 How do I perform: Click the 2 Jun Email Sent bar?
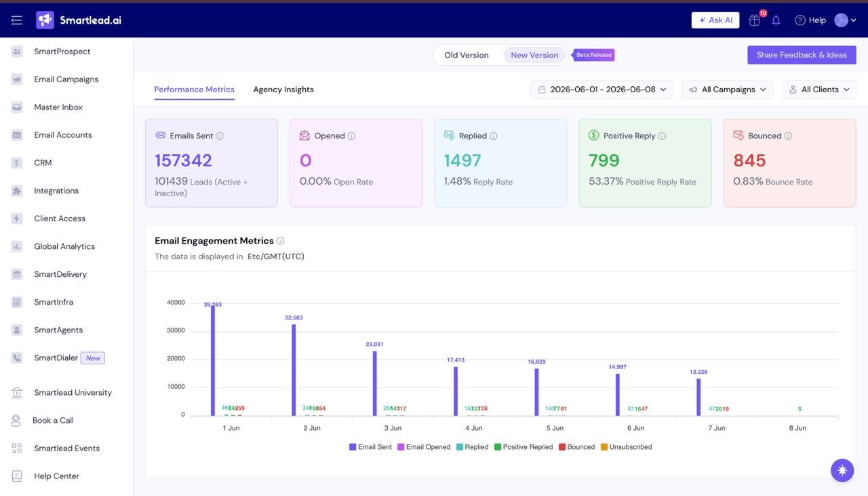pyautogui.click(x=294, y=370)
